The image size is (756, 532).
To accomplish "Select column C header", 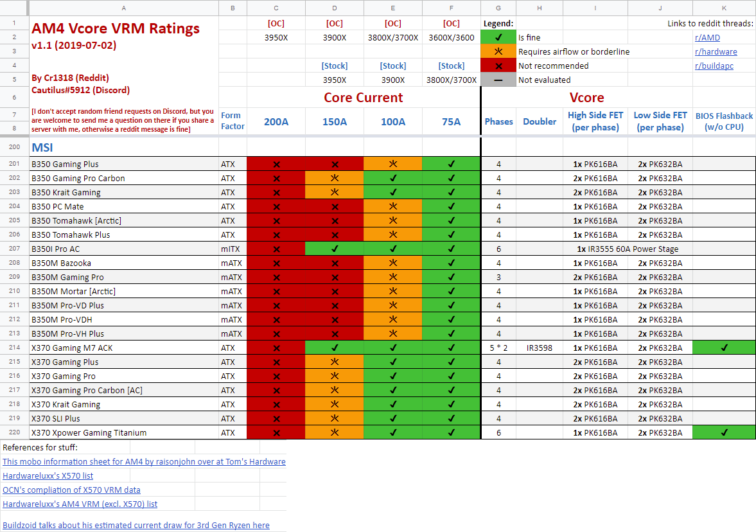I will tap(276, 8).
